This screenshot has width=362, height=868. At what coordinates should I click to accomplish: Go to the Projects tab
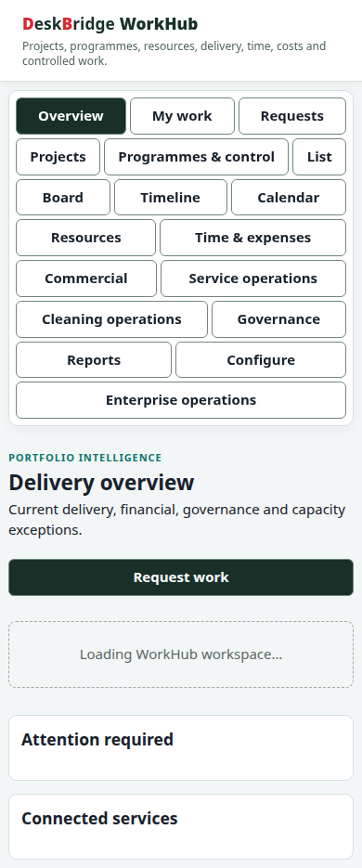pyautogui.click(x=58, y=157)
